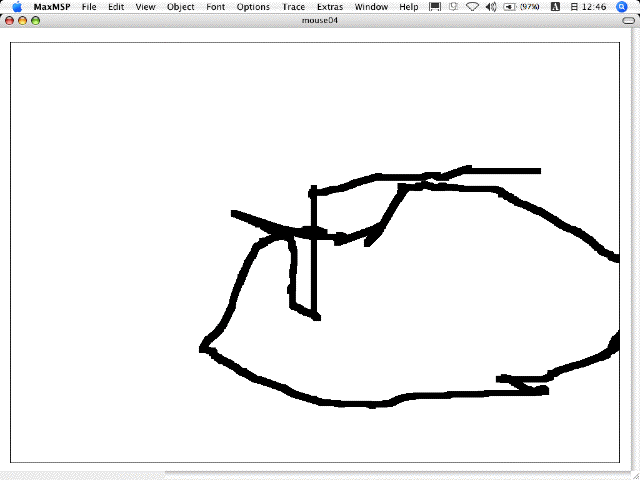Open the File menu
Image resolution: width=640 pixels, height=480 pixels.
point(89,7)
